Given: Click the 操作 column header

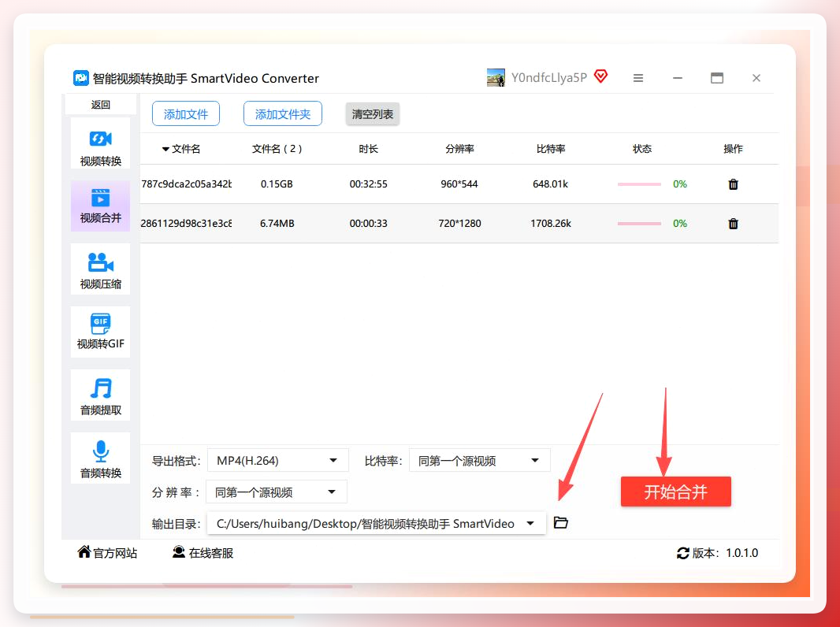Looking at the screenshot, I should coord(733,149).
